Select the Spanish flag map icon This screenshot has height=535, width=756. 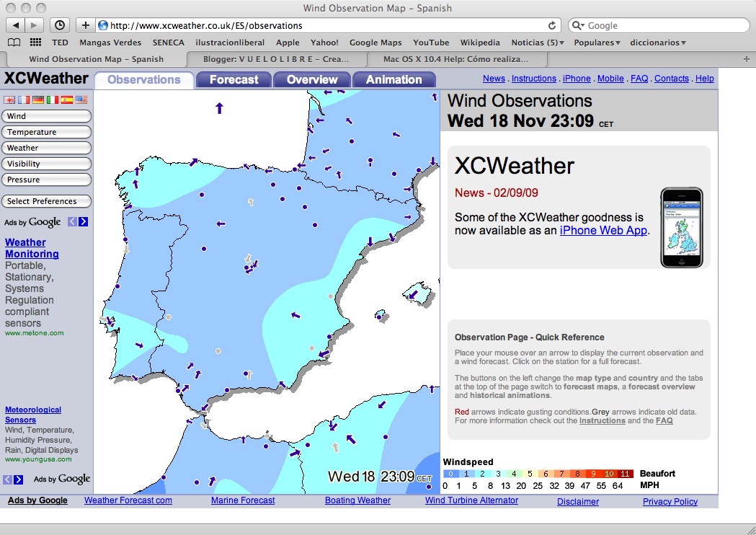[x=67, y=100]
